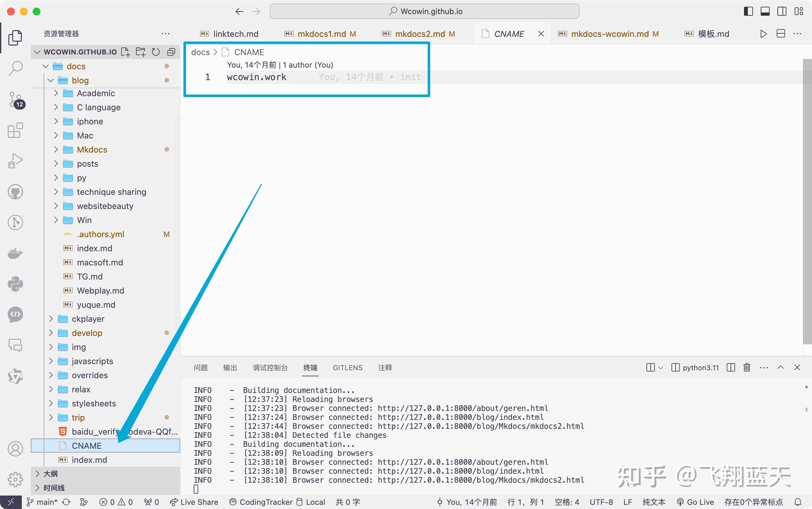812x509 pixels.
Task: Click Live Share in the status bar
Action: tap(194, 502)
